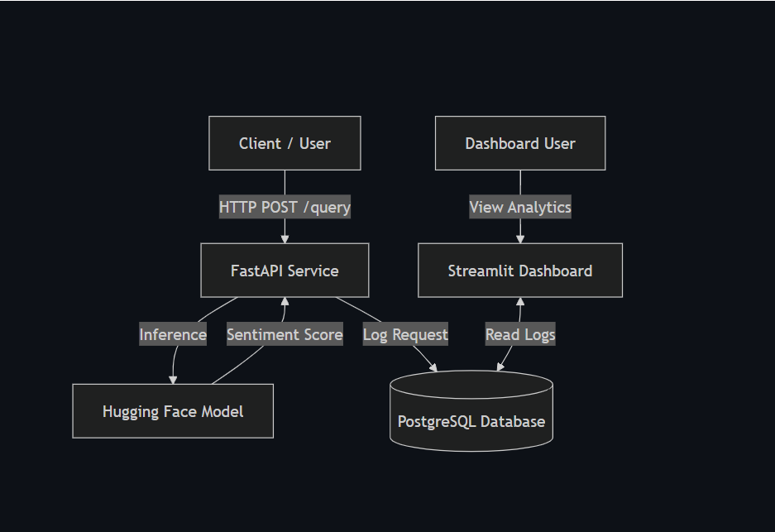Select the Inference edge label
Screen dimensions: 775x532
(173, 334)
